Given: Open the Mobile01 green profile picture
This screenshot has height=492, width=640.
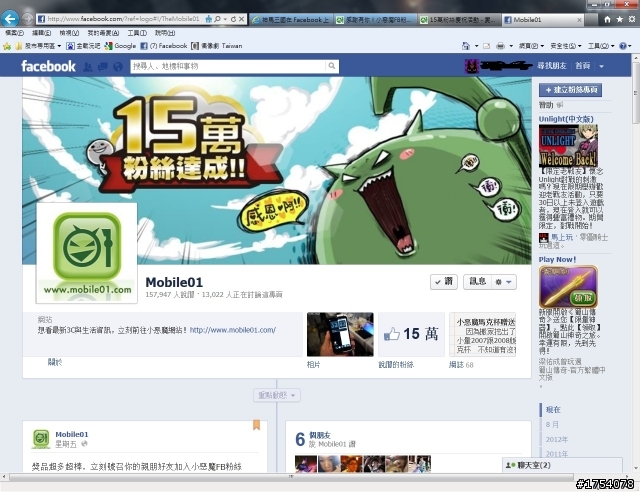Looking at the screenshot, I should 87,253.
